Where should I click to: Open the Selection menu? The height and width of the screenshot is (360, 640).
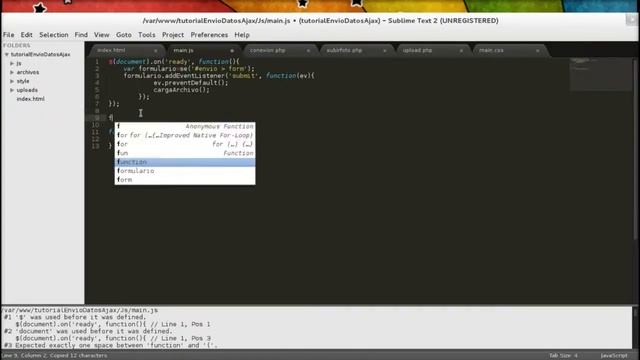pyautogui.click(x=53, y=35)
